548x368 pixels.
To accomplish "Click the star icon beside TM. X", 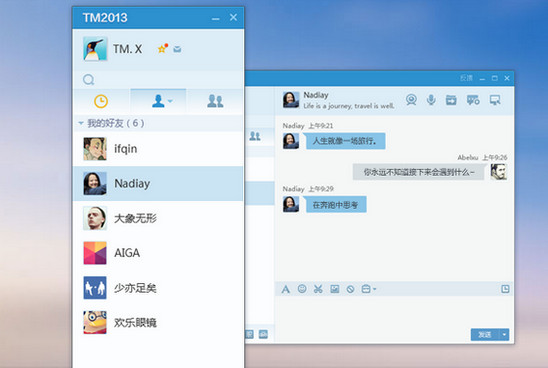I will tap(162, 49).
